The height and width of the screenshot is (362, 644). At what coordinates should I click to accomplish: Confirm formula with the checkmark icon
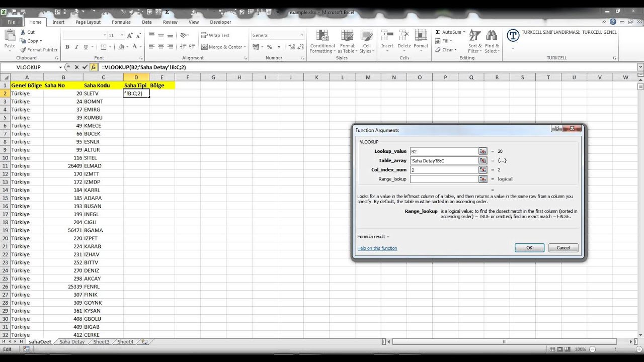85,67
